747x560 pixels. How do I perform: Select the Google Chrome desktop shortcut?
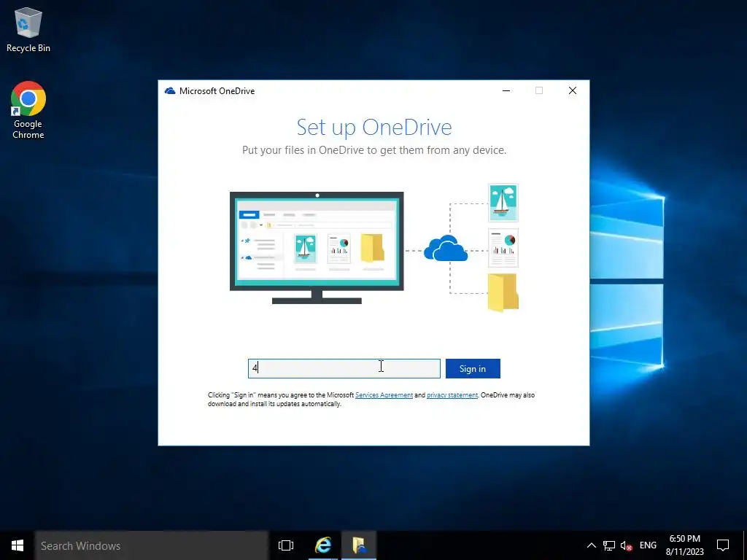pos(28,110)
